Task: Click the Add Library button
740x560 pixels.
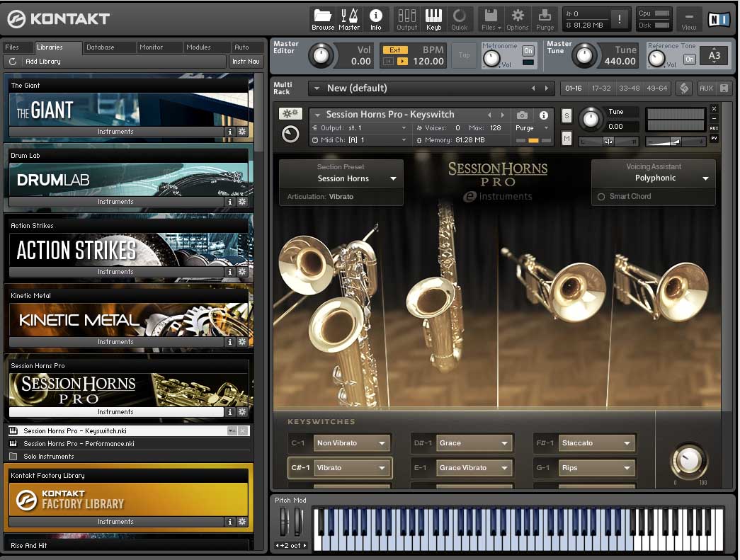Action: [x=43, y=62]
